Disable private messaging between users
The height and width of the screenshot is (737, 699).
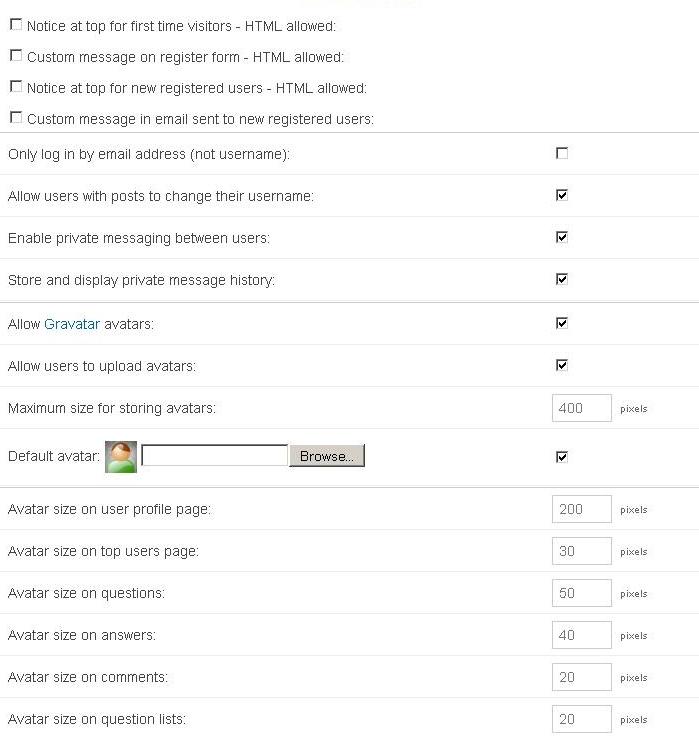coord(562,237)
